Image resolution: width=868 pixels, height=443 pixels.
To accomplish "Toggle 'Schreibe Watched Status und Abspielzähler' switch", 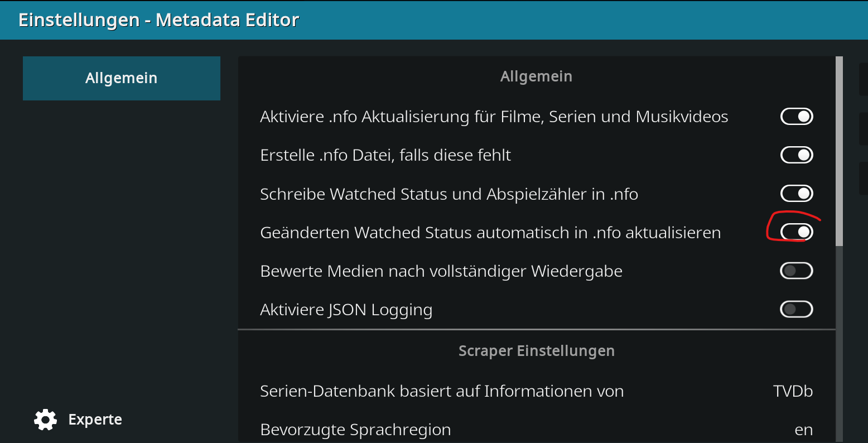I will 796,194.
